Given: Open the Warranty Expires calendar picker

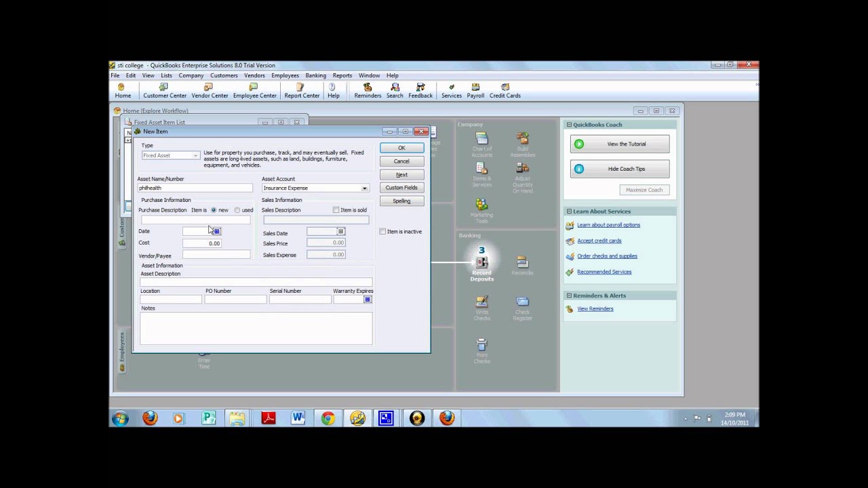Looking at the screenshot, I should point(368,299).
